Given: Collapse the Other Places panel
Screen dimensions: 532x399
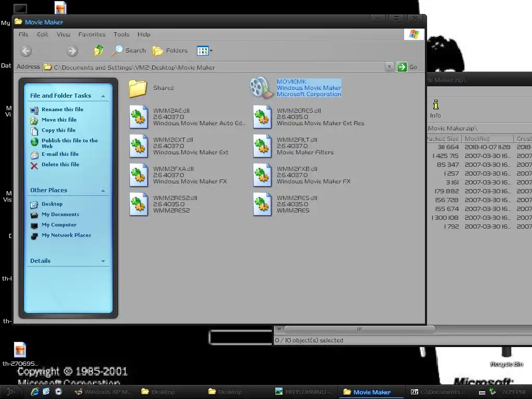Looking at the screenshot, I should (x=103, y=191).
